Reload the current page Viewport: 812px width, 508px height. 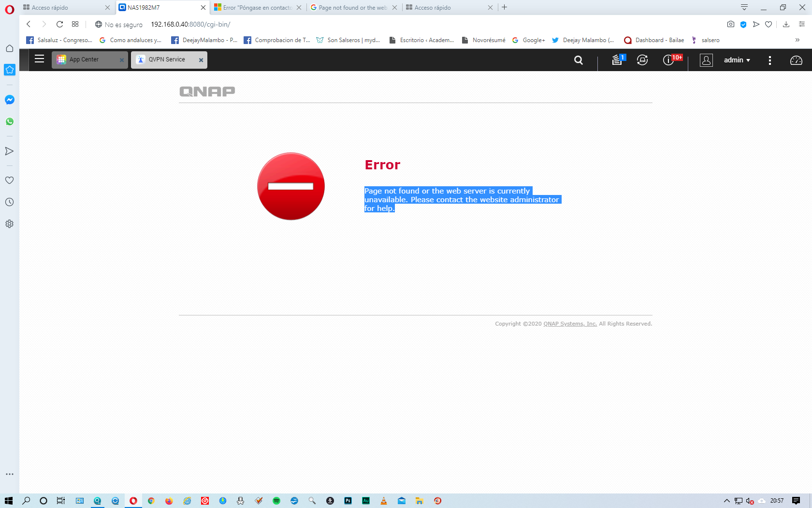pos(59,24)
